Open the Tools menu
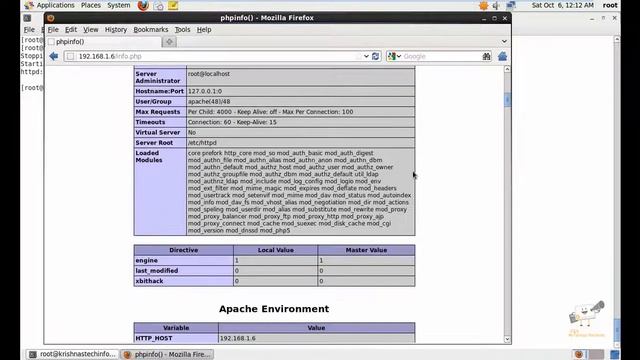This screenshot has height=360, width=640. point(182,30)
